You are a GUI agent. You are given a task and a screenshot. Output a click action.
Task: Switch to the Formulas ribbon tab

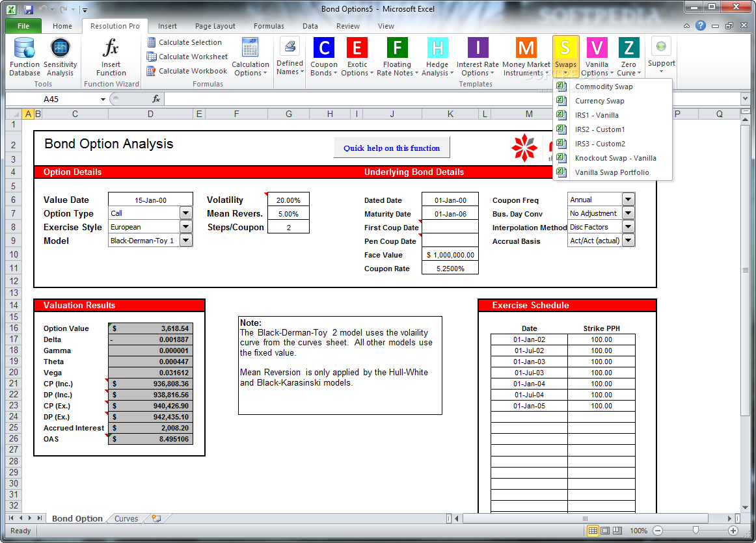point(269,26)
